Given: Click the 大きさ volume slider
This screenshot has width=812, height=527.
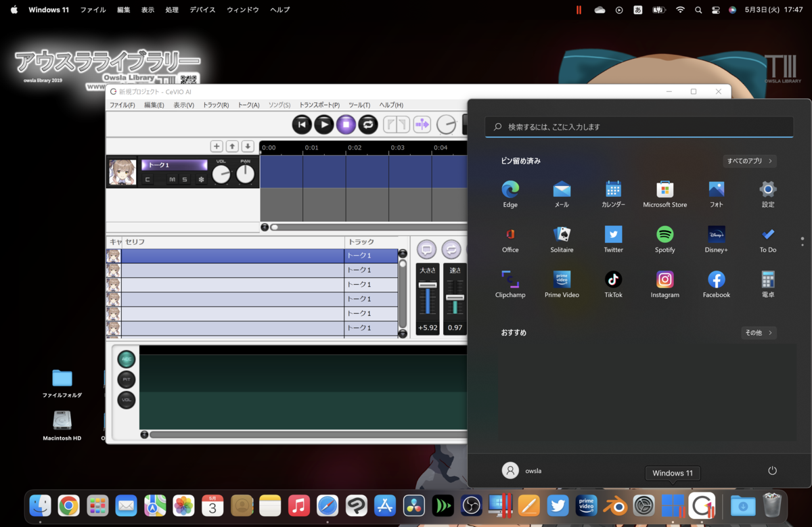Looking at the screenshot, I should coord(428,298).
